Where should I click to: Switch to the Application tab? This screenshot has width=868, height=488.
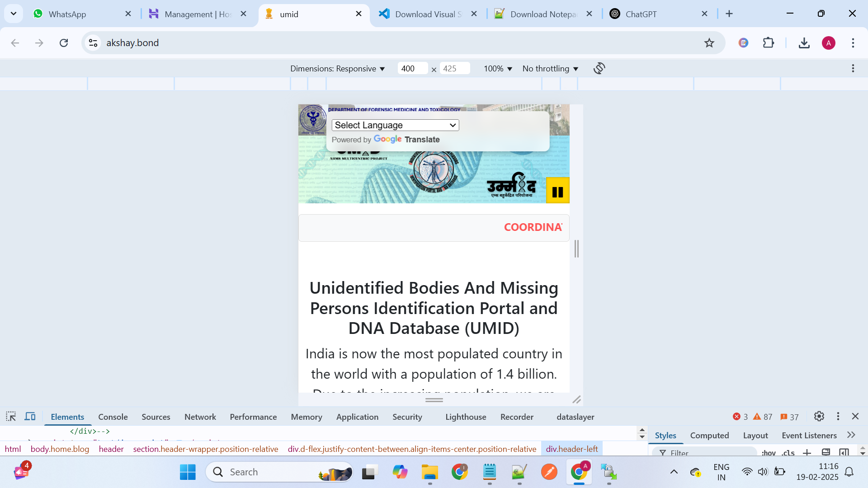(x=357, y=417)
